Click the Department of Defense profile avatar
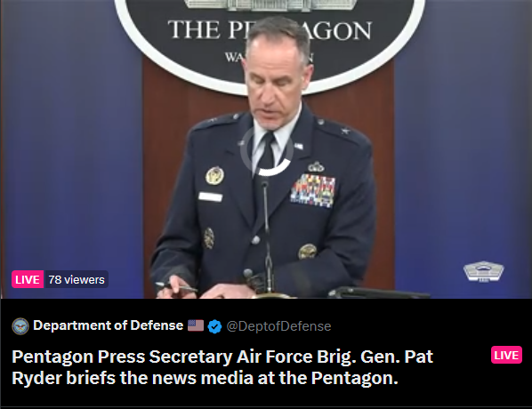Image resolution: width=532 pixels, height=409 pixels. pos(20,326)
